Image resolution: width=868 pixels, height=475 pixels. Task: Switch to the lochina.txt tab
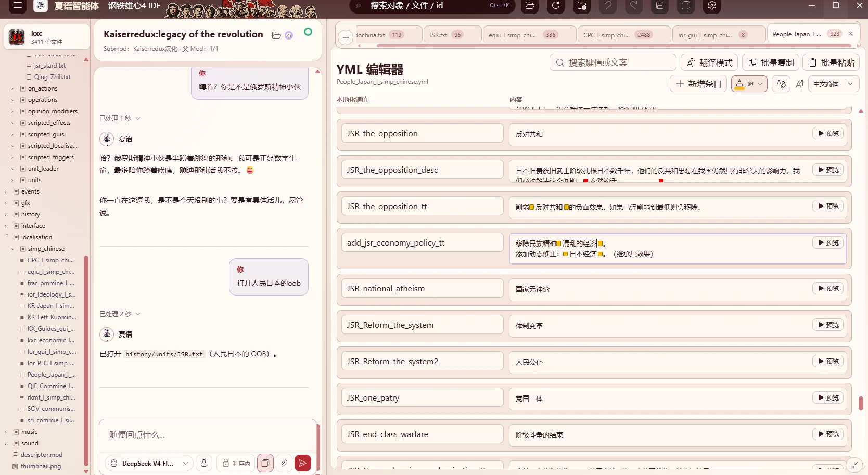coord(388,35)
